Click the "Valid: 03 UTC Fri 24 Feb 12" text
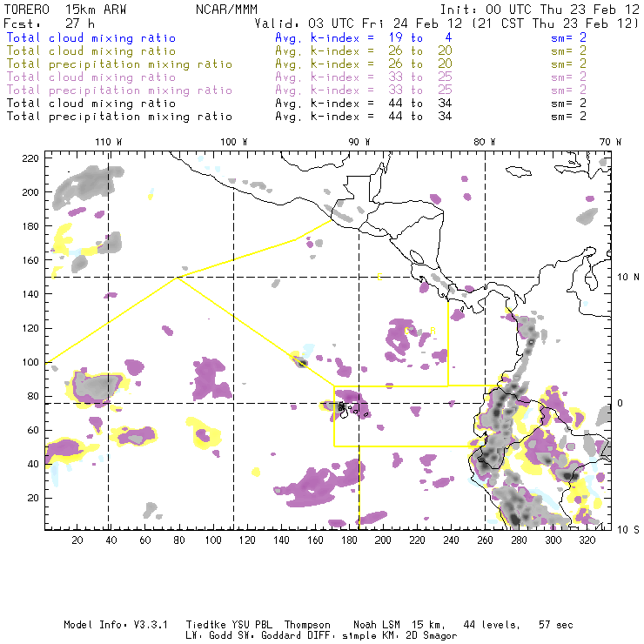Viewport: 644px width, 644px height. [359, 23]
